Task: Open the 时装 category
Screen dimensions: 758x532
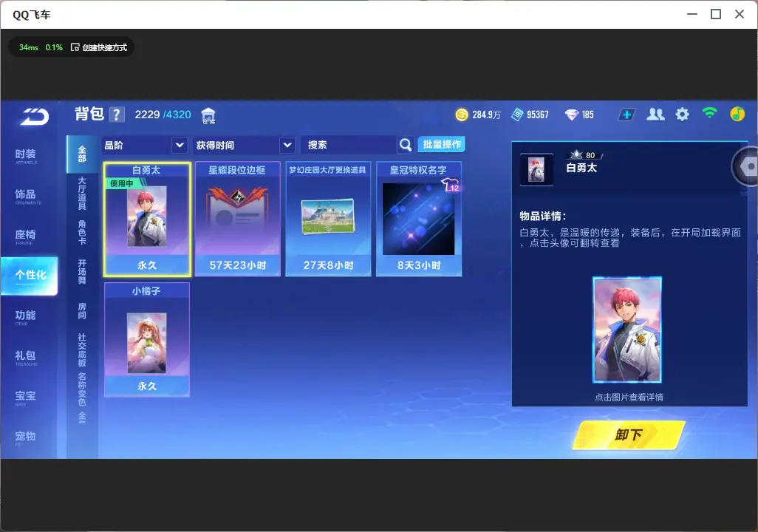Action: tap(26, 156)
